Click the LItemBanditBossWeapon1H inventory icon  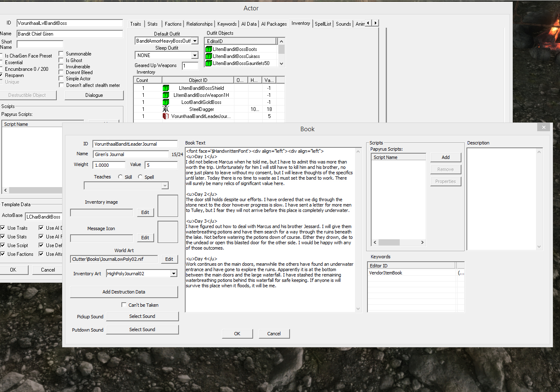(x=166, y=95)
